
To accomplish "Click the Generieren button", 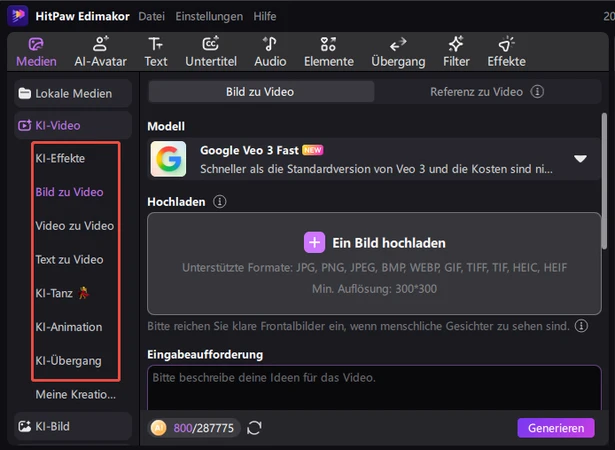I will [x=556, y=428].
